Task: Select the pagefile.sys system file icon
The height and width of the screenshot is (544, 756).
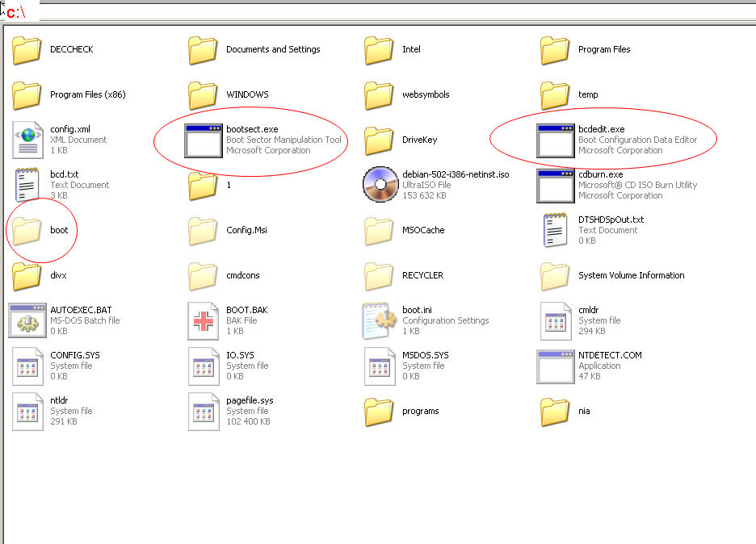Action: tap(204, 412)
